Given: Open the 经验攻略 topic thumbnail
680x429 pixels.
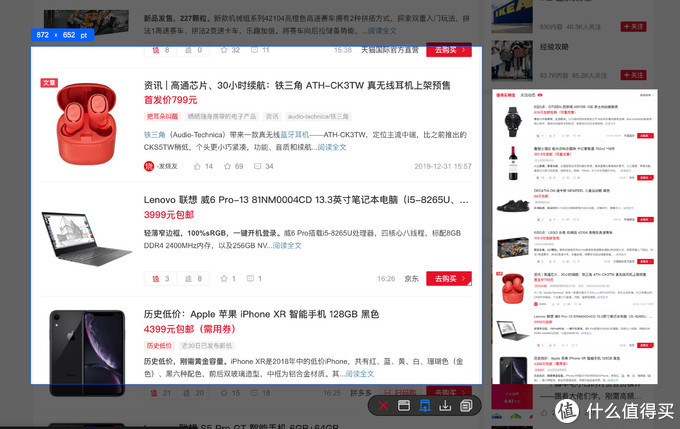Looking at the screenshot, I should pos(512,61).
